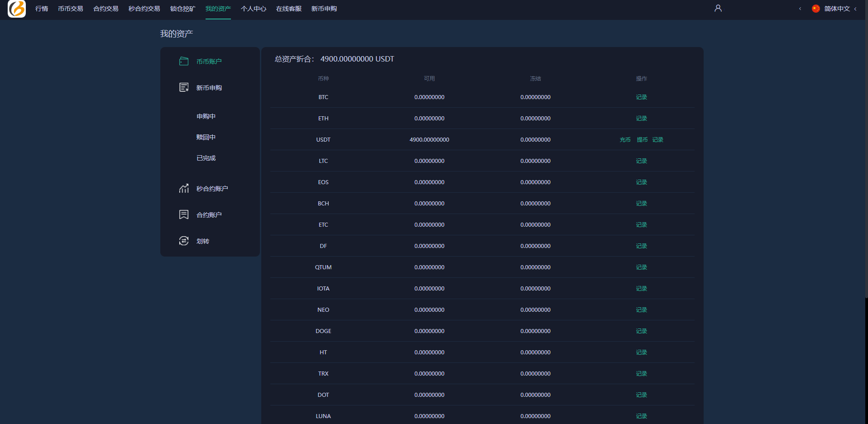Click the China flag language icon
The image size is (868, 424).
816,9
